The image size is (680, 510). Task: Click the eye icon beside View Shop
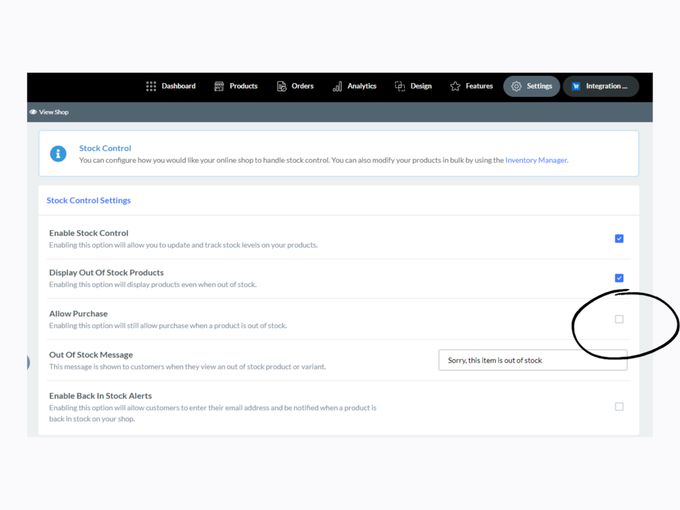[33, 112]
